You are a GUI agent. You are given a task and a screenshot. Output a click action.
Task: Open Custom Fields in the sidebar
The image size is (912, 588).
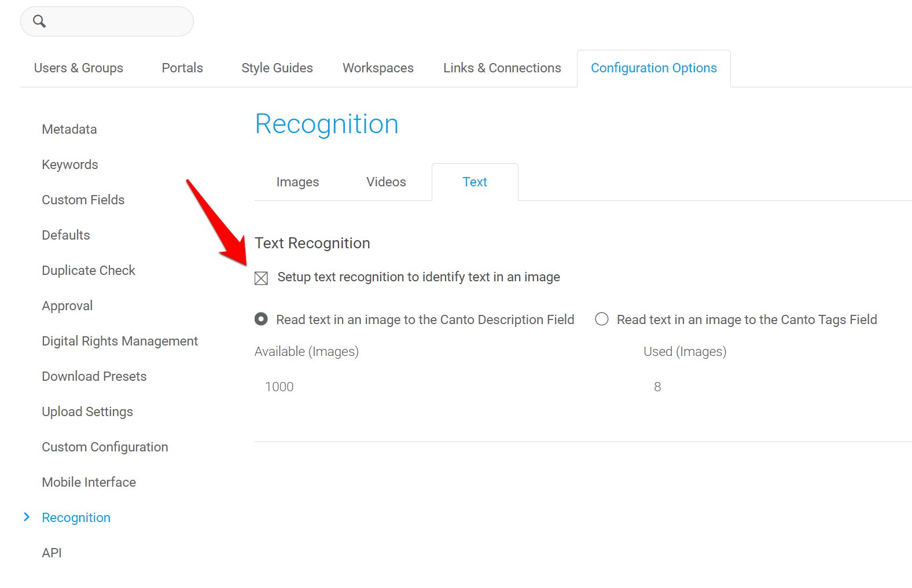click(x=83, y=200)
